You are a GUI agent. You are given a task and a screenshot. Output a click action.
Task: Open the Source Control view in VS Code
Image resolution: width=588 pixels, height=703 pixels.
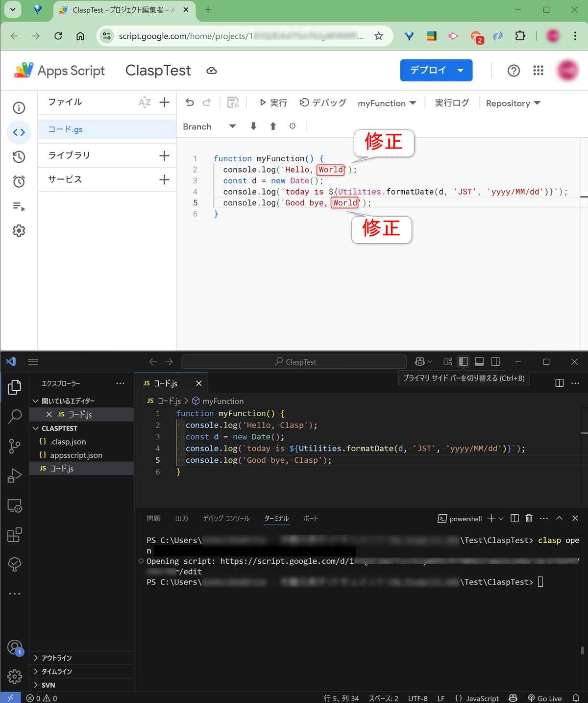tap(14, 446)
